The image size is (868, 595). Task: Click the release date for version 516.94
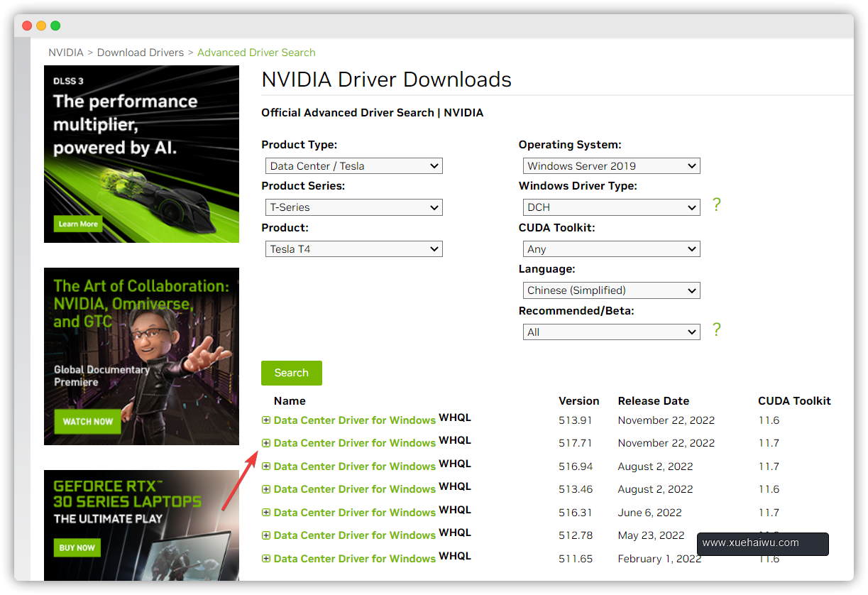[x=656, y=466]
